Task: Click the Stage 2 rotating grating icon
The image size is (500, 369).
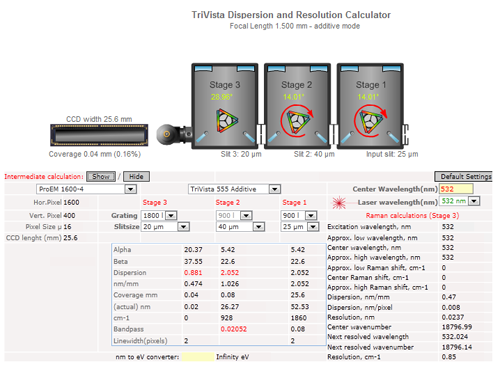Action: (297, 121)
